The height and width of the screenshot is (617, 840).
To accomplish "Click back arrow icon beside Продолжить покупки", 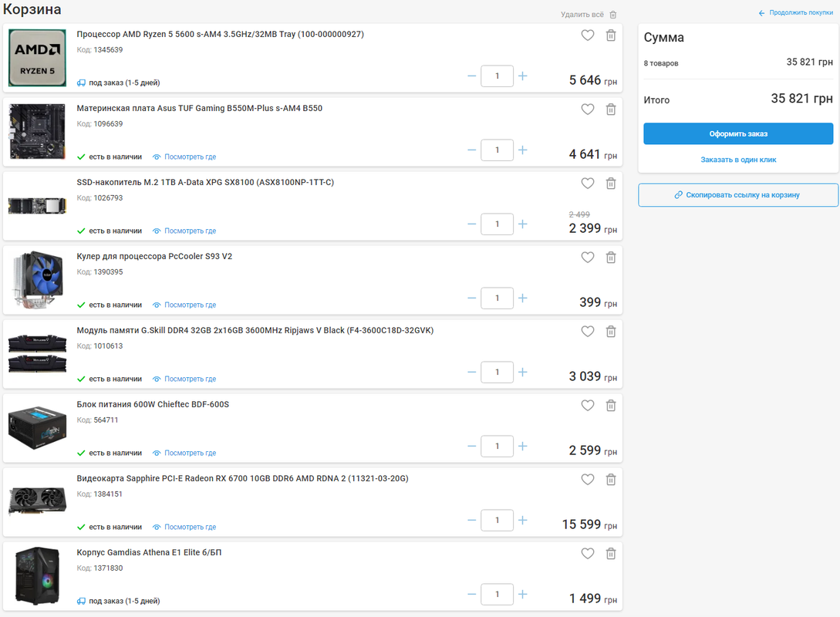I will (762, 13).
